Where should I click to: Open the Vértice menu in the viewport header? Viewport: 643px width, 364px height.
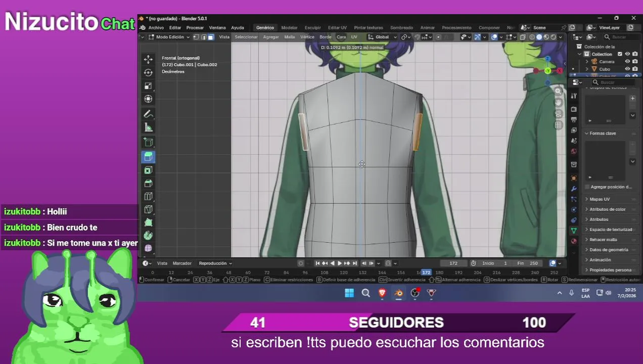[x=307, y=37]
